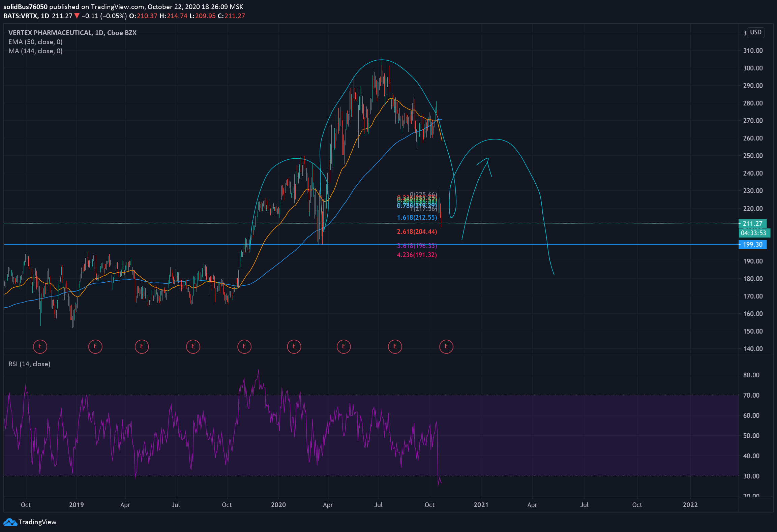Click the 2020 label on time axis
This screenshot has width=777, height=532.
[278, 505]
